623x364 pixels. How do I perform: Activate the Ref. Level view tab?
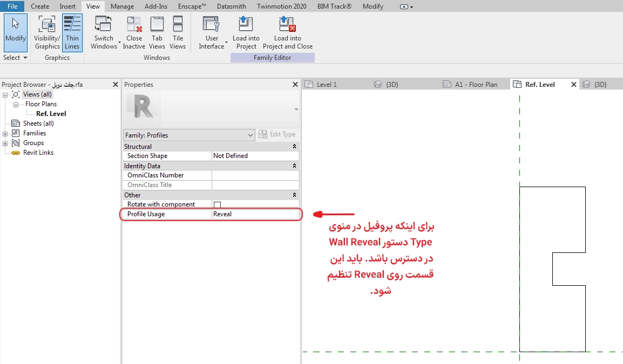pos(540,85)
